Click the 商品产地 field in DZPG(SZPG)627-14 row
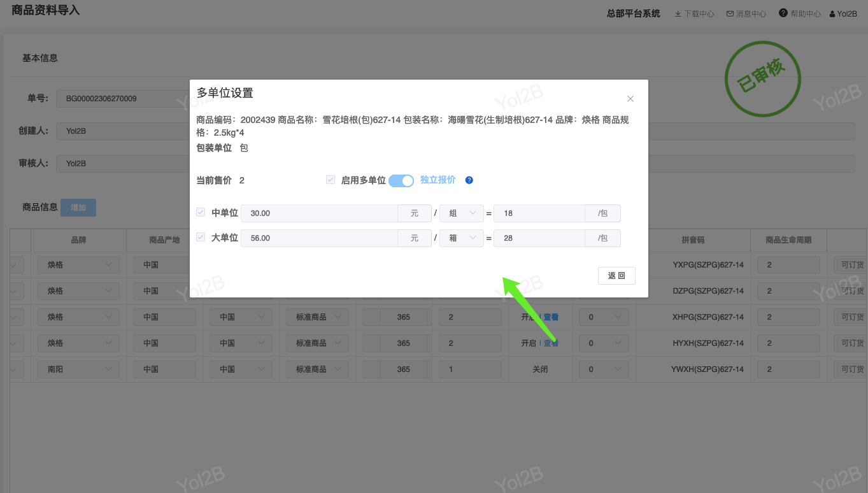 pos(164,291)
